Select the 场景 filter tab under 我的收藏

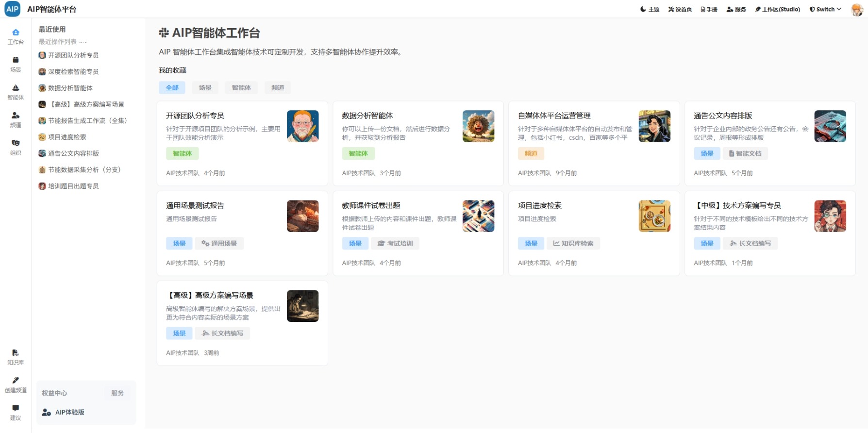click(x=205, y=88)
